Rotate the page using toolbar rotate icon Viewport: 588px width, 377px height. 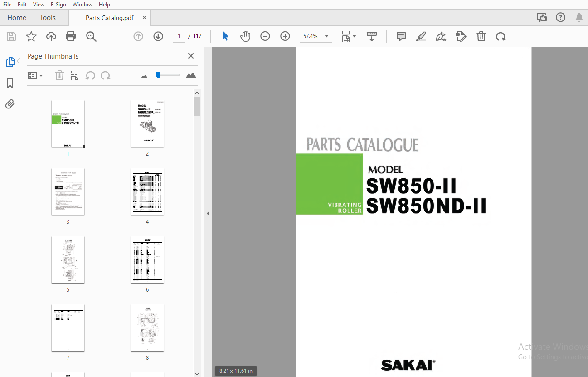[x=501, y=36]
